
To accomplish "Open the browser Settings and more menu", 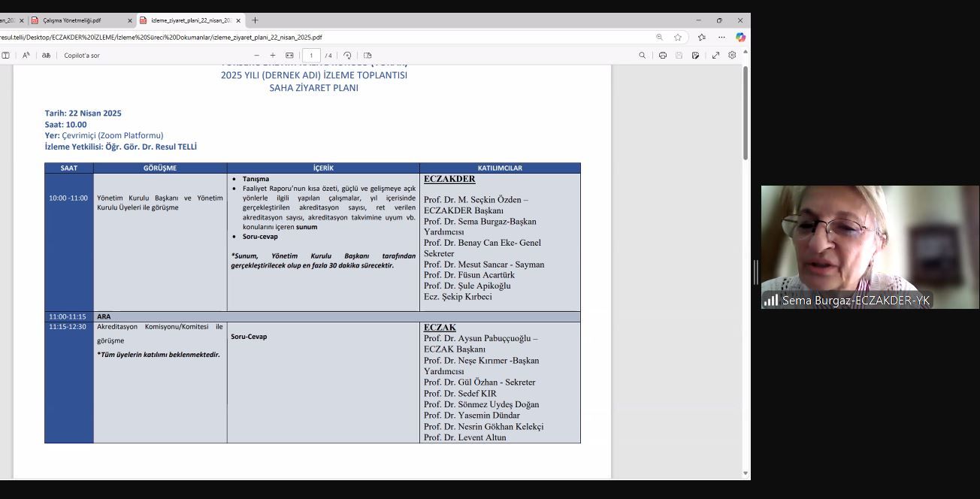I will 721,37.
